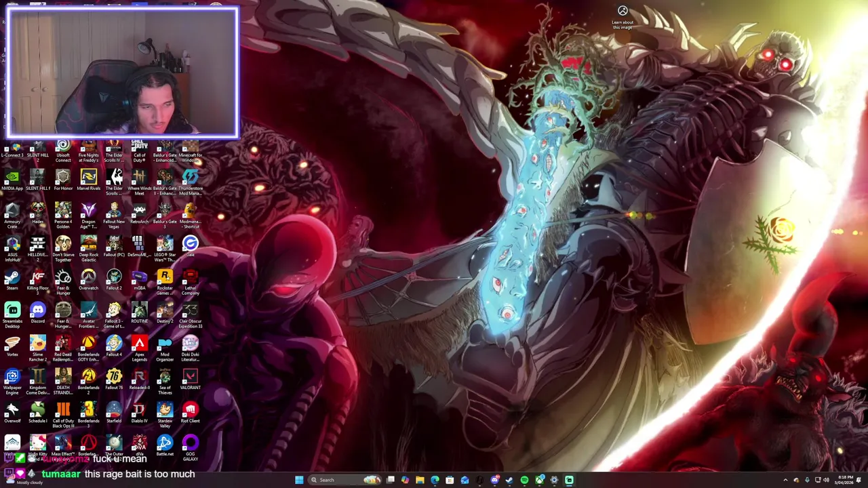Click the webcam overlay thumbnail
This screenshot has height=488, width=868.
coord(122,73)
